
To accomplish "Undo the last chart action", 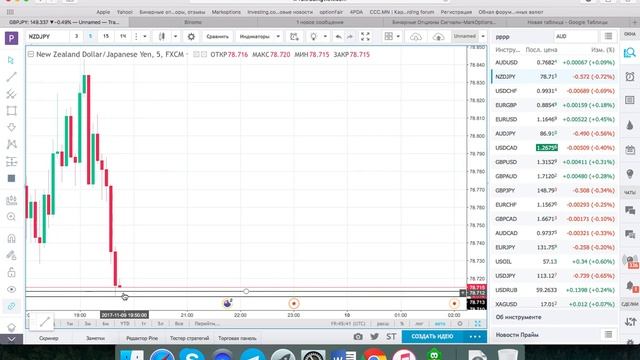I will pyautogui.click(x=338, y=37).
